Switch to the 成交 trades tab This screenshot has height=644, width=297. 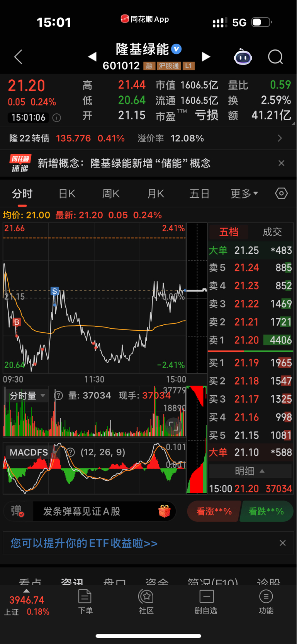pos(272,232)
